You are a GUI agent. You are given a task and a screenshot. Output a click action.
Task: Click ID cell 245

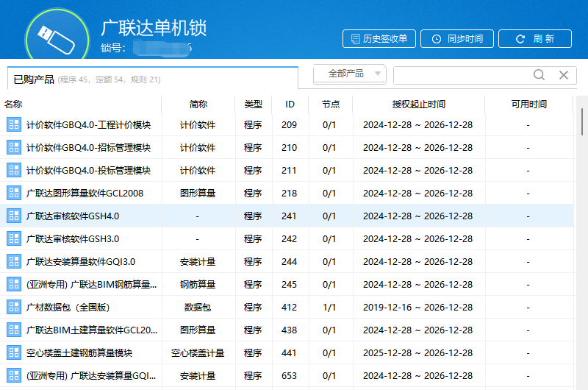(289, 284)
